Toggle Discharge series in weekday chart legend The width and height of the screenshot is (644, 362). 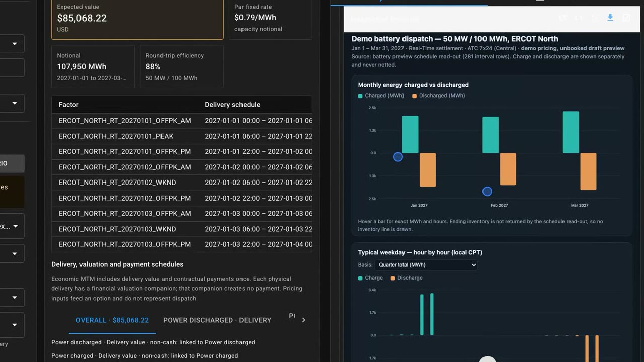pos(407,278)
